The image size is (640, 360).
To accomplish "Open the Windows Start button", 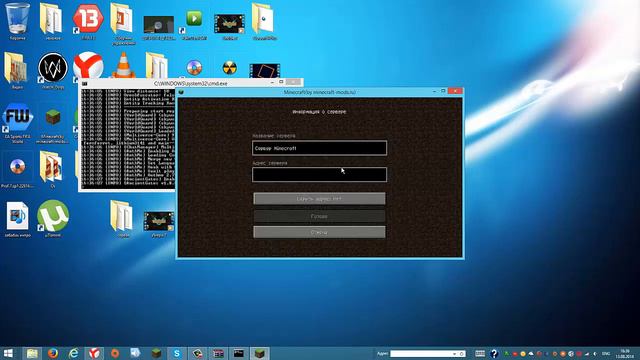I will coord(8,353).
